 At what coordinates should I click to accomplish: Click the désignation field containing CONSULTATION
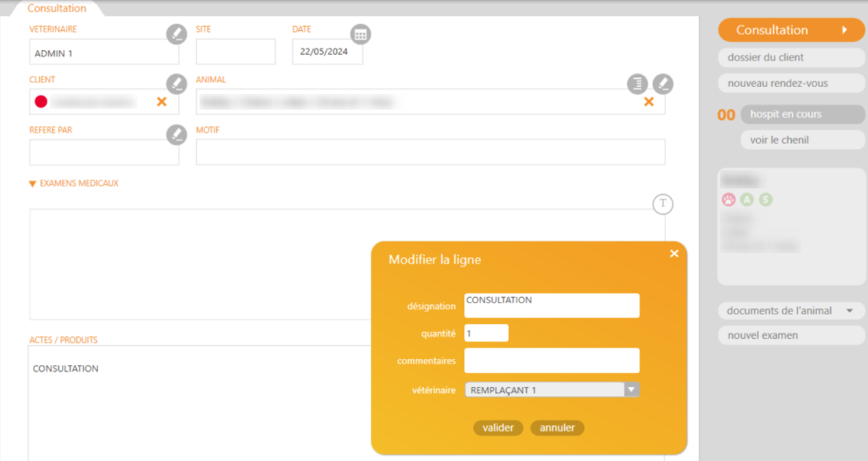coord(552,305)
